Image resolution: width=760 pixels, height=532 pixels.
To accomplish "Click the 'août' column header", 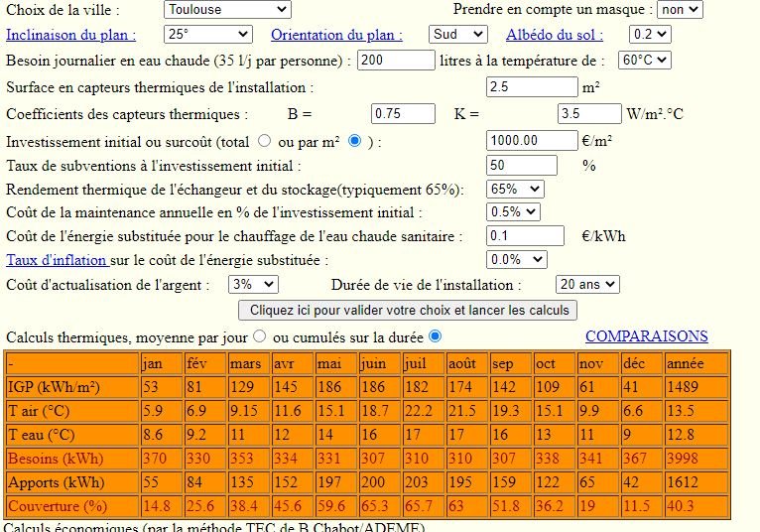I will 467,363.
